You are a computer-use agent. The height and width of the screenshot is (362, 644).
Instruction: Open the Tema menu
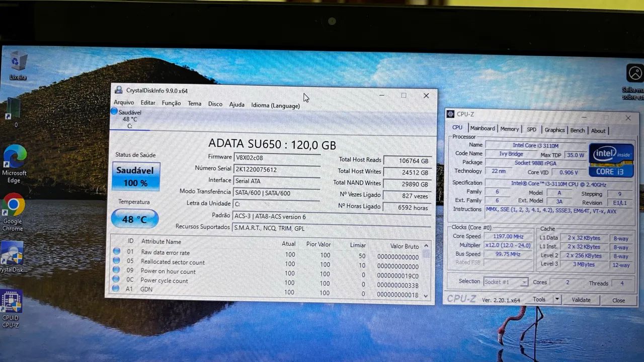coord(194,104)
